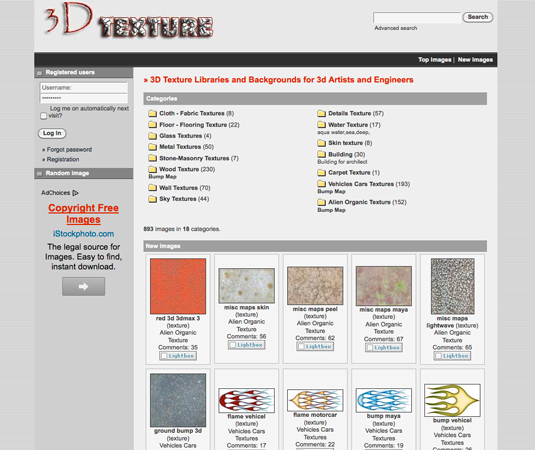Check Lightbox box for misc maps peel
Image resolution: width=535 pixels, height=450 pixels.
point(301,347)
